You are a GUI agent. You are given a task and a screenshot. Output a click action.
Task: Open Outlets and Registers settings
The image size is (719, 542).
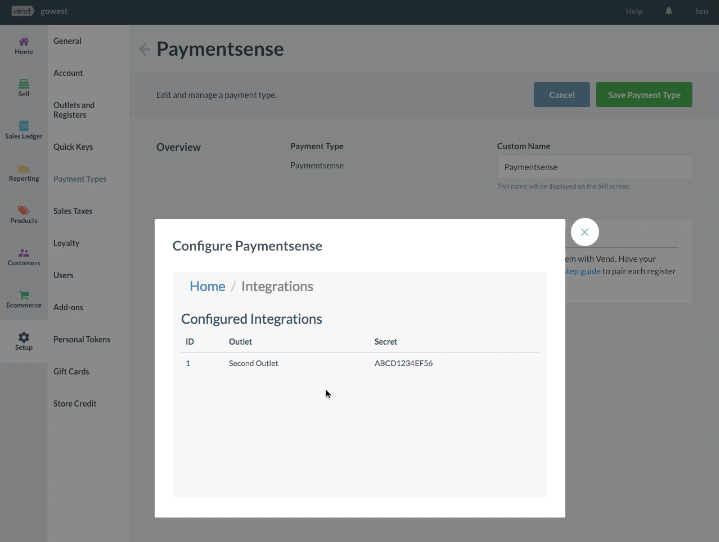[x=74, y=110]
